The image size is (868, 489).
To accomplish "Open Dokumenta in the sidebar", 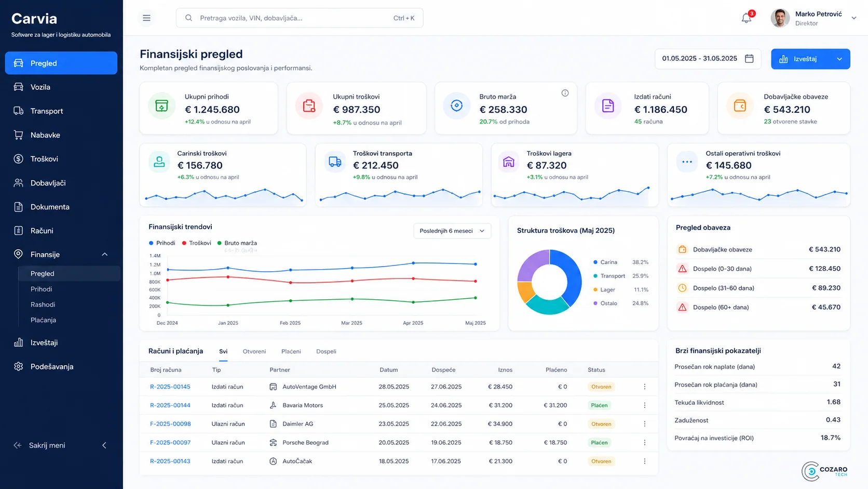I will [61, 207].
